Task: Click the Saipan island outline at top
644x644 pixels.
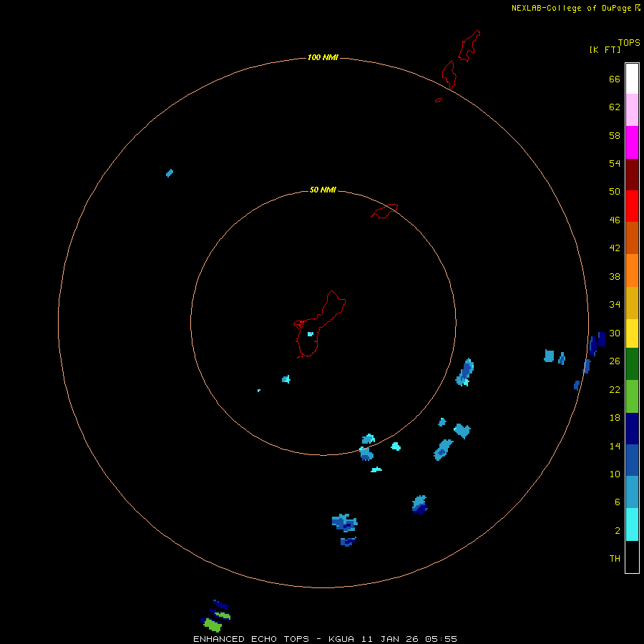Action: [469, 46]
